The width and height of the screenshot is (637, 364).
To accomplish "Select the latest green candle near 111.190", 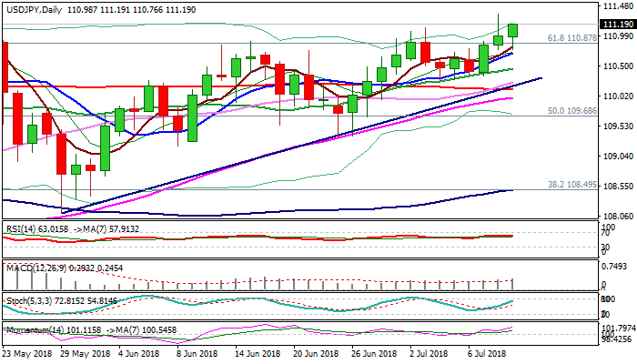I will point(513,30).
